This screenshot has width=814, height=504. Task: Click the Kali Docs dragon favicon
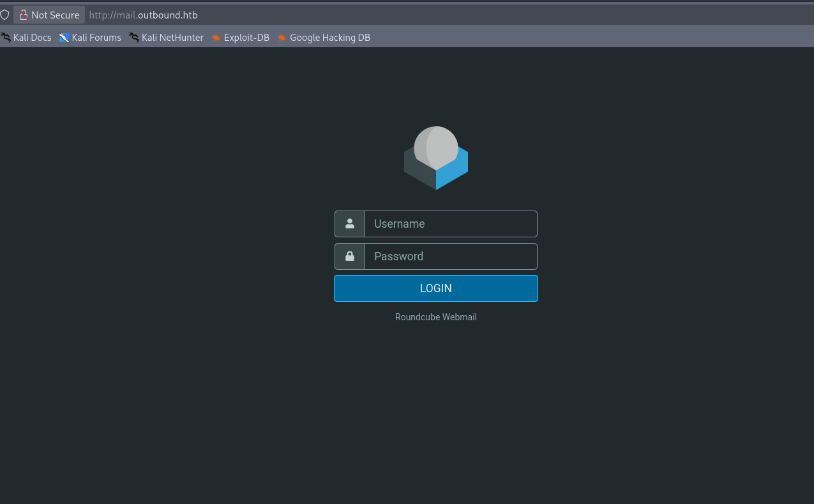click(6, 38)
